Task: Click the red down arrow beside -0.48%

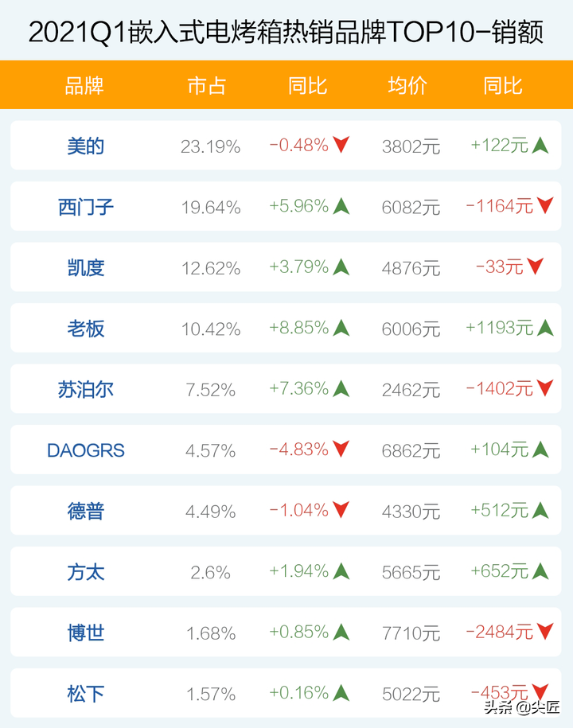Action: point(341,145)
